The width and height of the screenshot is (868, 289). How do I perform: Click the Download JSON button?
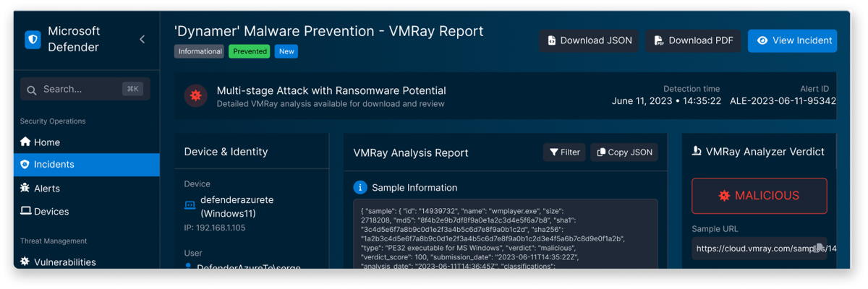[590, 40]
